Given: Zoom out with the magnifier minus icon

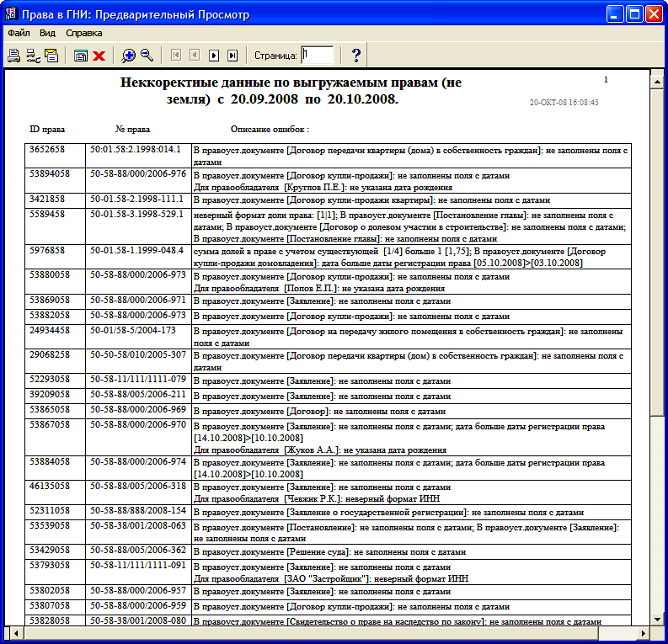Looking at the screenshot, I should [147, 56].
